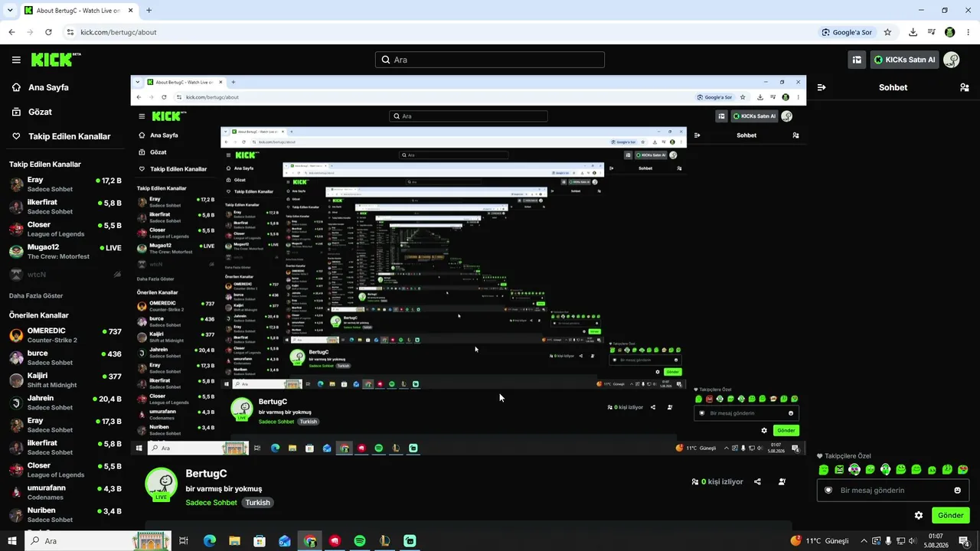
Task: Open Gözat browse page in sidebar
Action: click(x=40, y=112)
